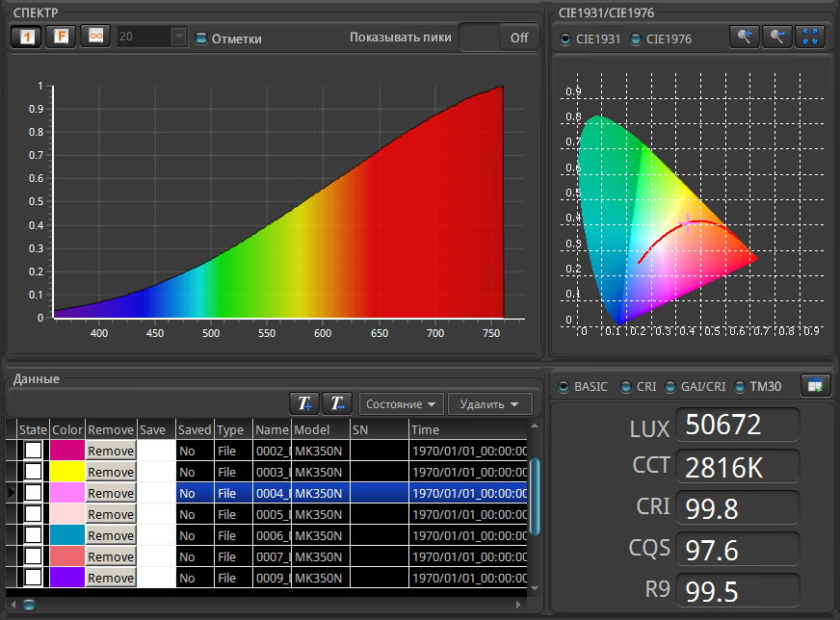Click the CCT value 2816K
This screenshot has height=620, width=840.
[738, 467]
